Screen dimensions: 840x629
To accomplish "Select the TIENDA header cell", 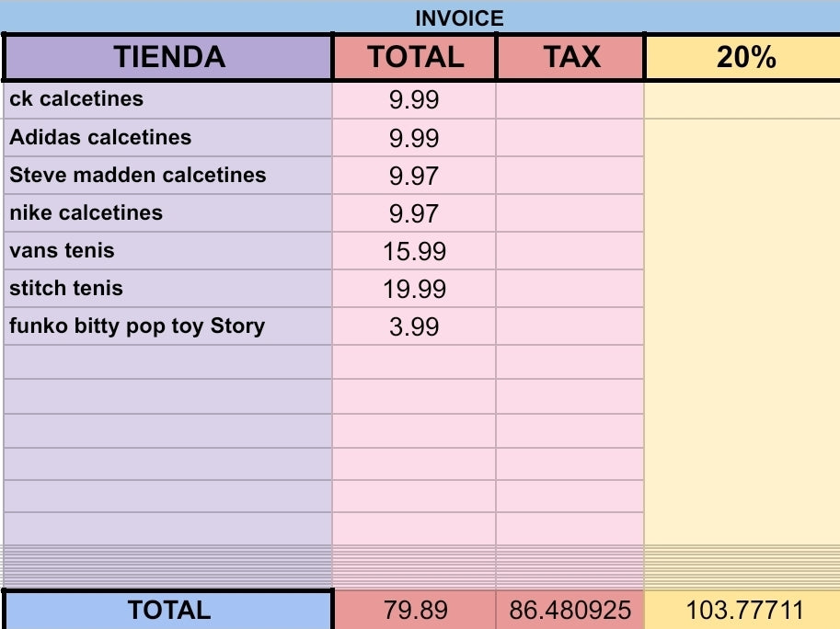I will click(x=168, y=57).
